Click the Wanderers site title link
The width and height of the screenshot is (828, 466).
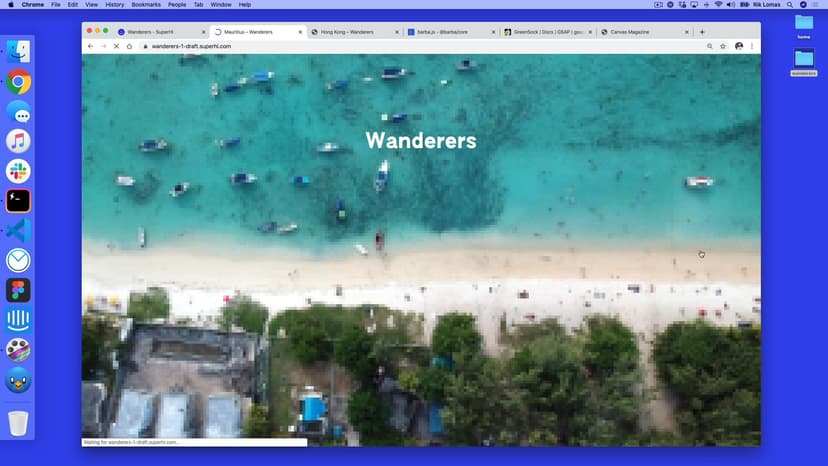[x=421, y=141]
